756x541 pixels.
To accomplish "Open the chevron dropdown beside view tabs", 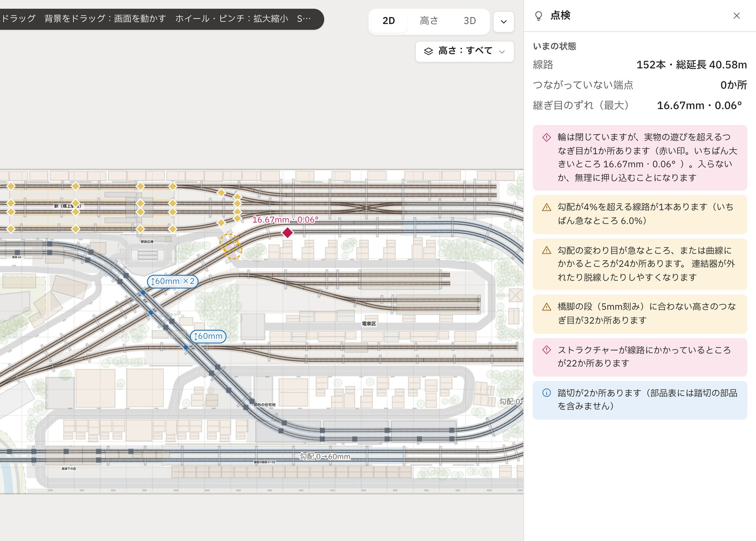I will pos(504,22).
